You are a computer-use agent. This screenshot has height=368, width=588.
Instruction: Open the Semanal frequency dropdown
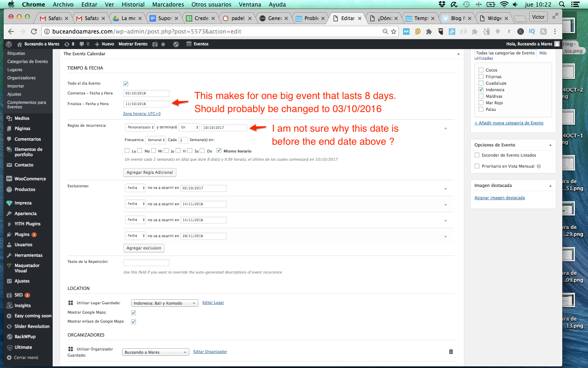coord(156,140)
